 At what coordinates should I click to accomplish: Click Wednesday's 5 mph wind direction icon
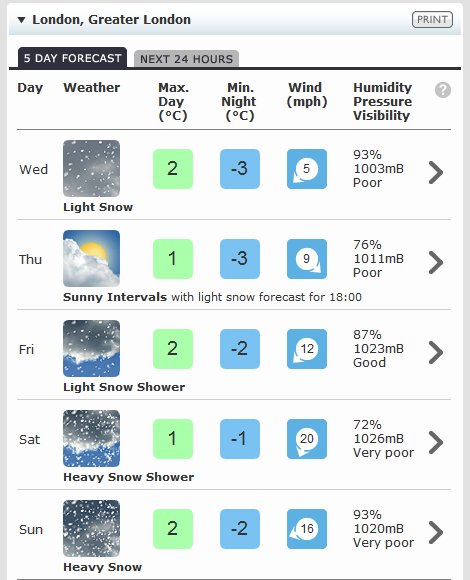(x=307, y=169)
